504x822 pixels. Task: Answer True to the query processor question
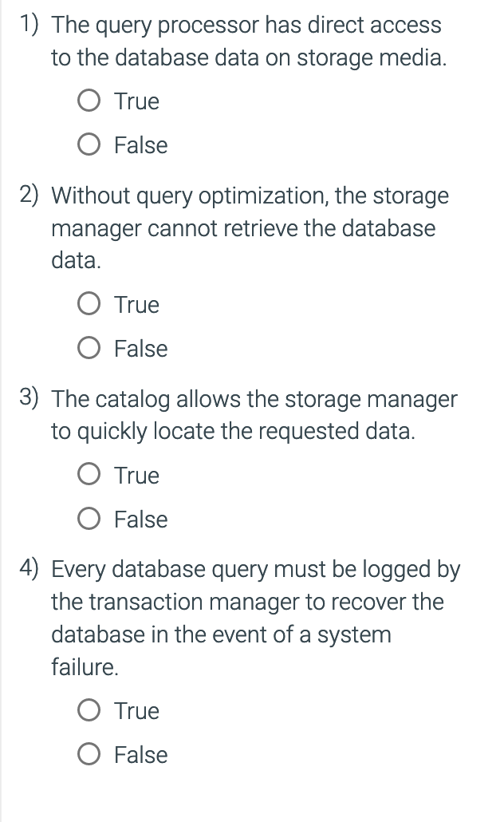(90, 101)
